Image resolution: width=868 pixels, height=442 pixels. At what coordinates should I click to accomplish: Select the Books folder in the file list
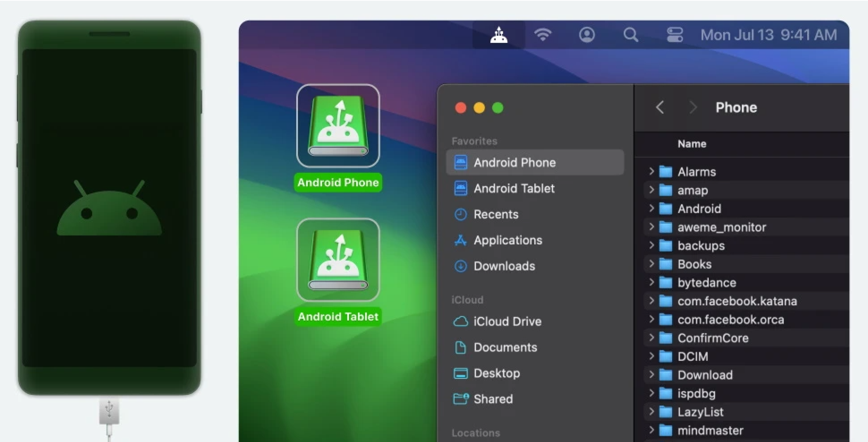tap(694, 264)
